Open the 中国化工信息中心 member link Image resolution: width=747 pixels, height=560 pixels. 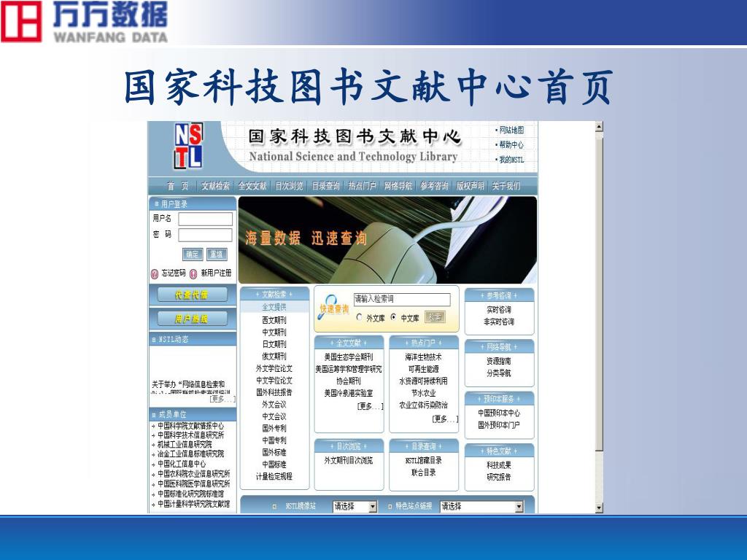182,464
